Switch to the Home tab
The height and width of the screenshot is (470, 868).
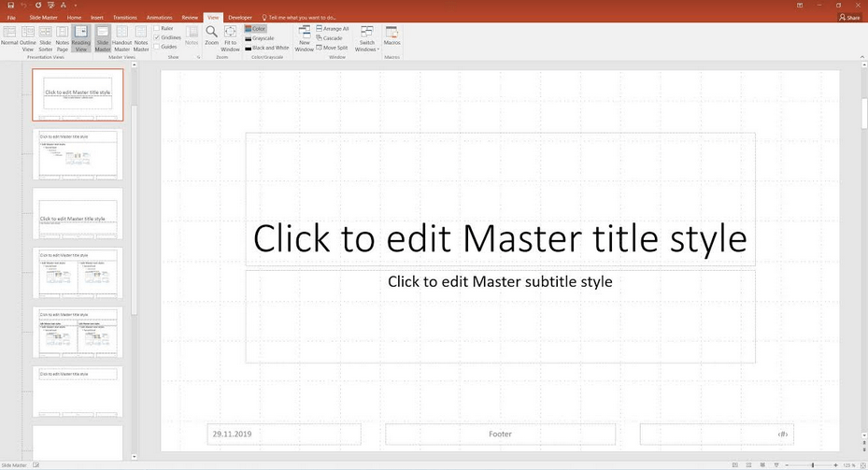click(x=74, y=17)
